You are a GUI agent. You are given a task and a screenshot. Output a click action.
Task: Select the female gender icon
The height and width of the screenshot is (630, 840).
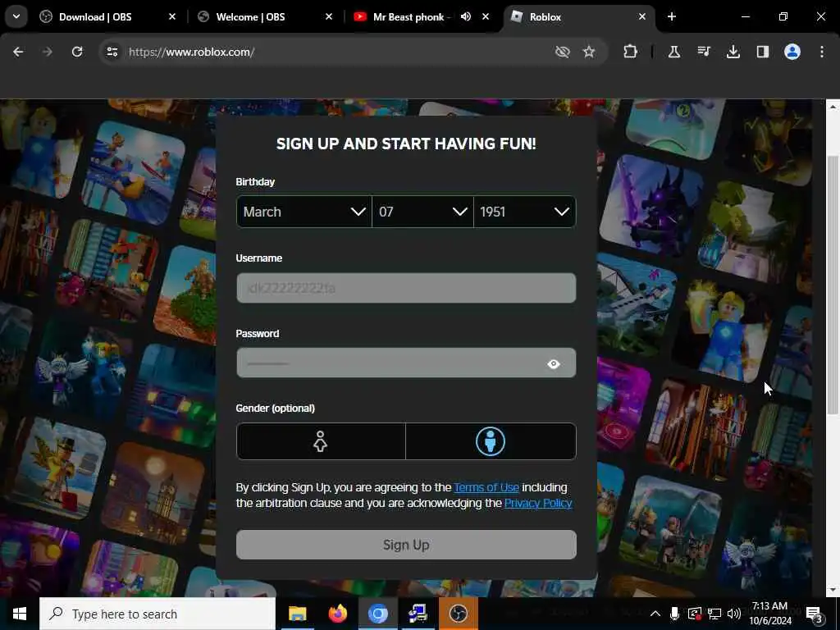click(x=321, y=441)
